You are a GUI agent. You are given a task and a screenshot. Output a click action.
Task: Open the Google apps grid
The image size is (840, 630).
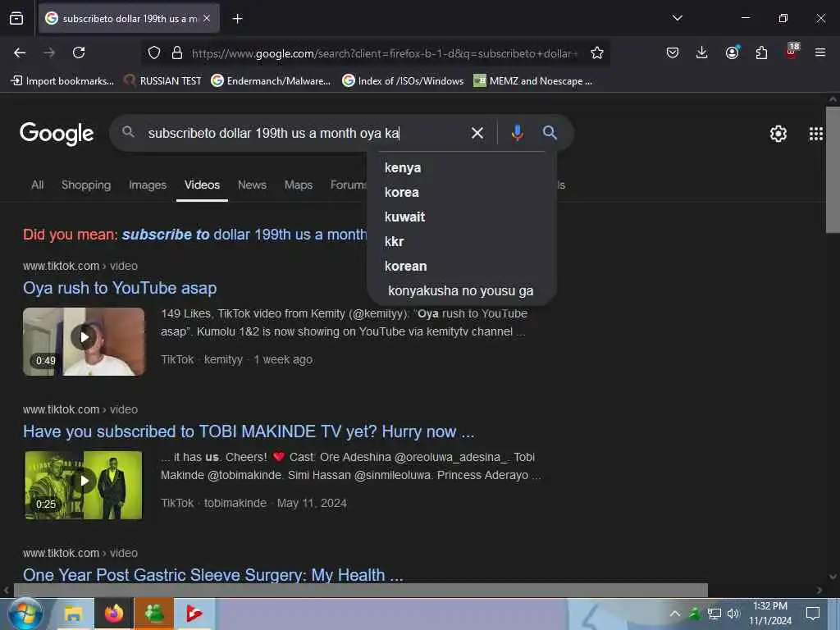pos(815,134)
